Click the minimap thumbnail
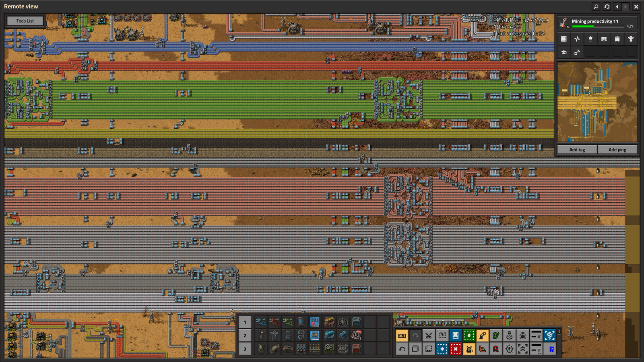This screenshot has width=644, height=362. (x=597, y=102)
